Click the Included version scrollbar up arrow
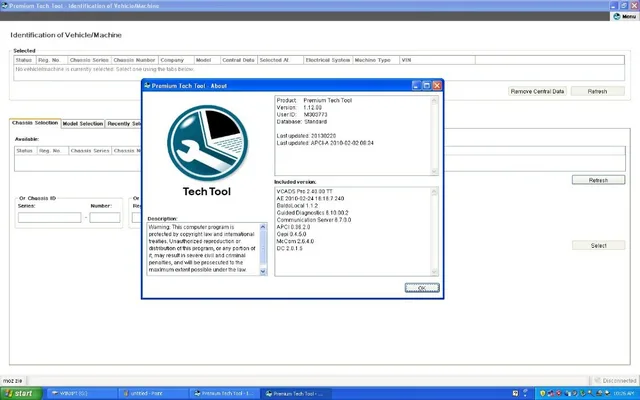Screen dimensions: 640x400 434,191
